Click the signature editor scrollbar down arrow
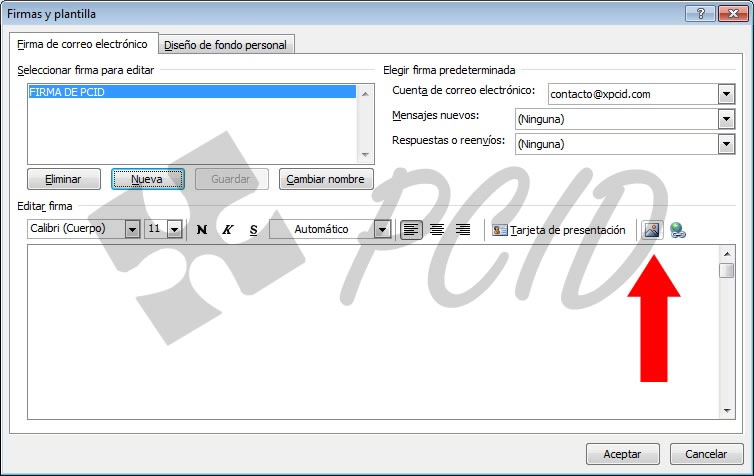Screen dimensions: 754x476 pyautogui.click(x=727, y=411)
